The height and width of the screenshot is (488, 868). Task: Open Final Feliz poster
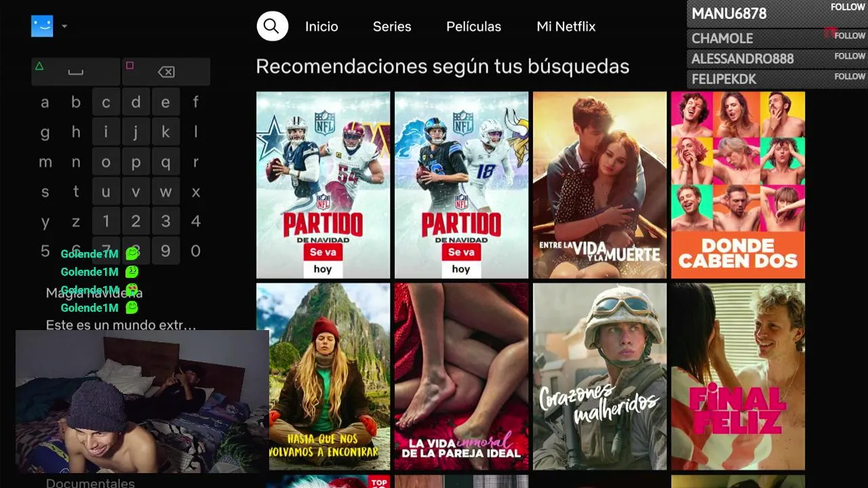click(738, 377)
